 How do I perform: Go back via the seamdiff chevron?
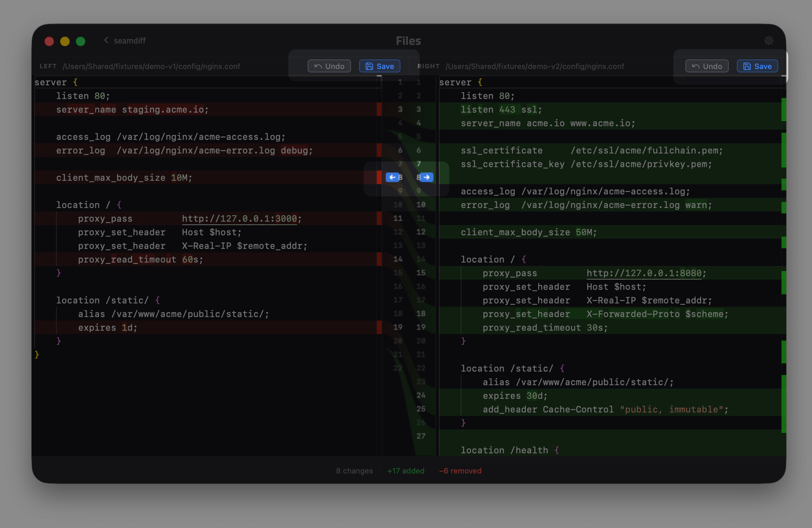point(106,40)
